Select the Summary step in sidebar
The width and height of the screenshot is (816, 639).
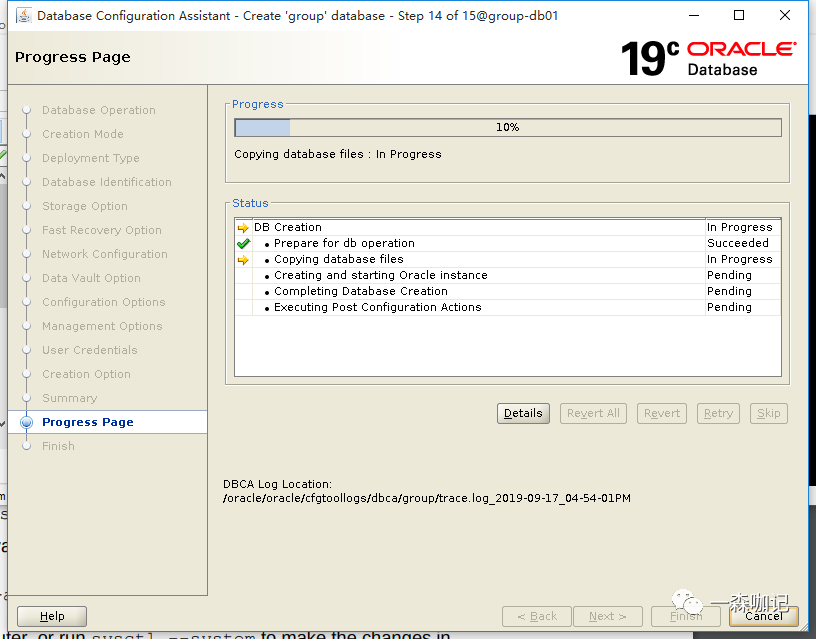point(69,398)
